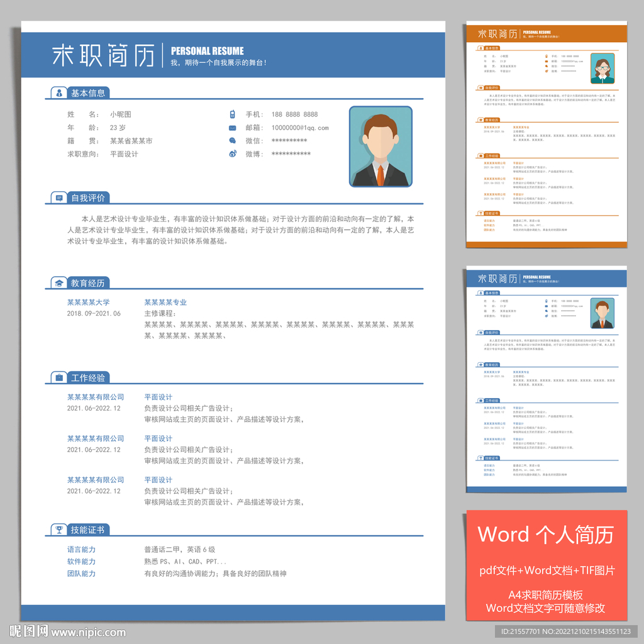Select the phone number 188 8888 8888
Image resolution: width=644 pixels, height=644 pixels.
294,114
